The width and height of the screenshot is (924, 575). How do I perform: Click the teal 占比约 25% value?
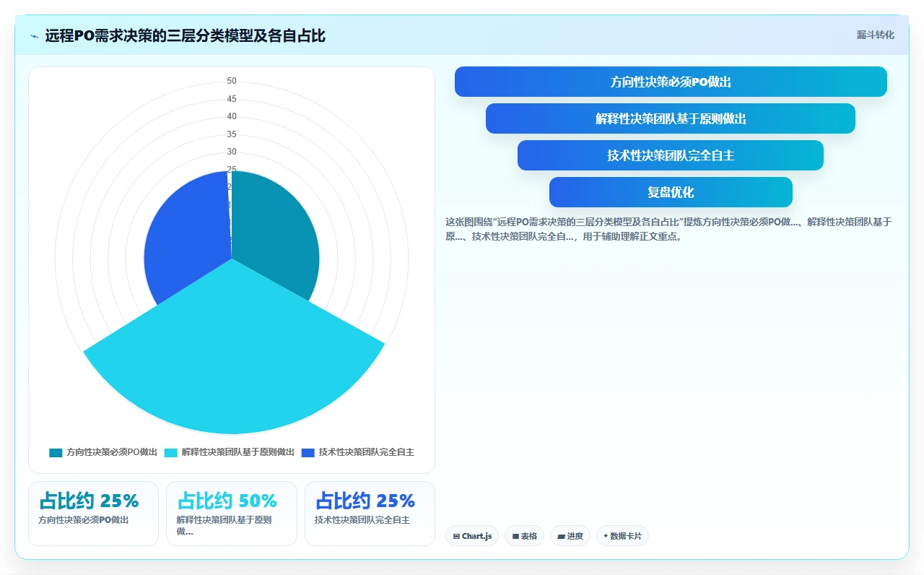click(89, 501)
